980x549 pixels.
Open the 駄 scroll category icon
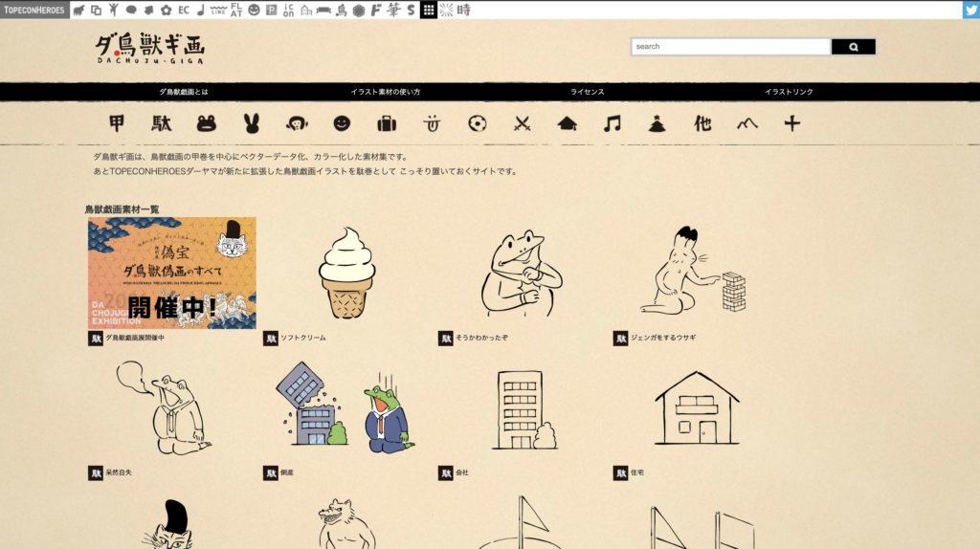coord(161,123)
